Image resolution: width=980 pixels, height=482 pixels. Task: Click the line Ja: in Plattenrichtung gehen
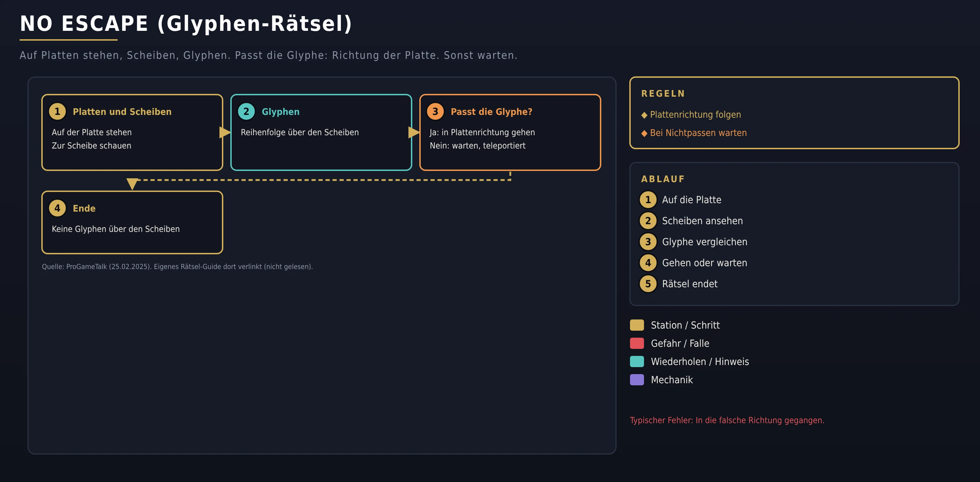[482, 132]
